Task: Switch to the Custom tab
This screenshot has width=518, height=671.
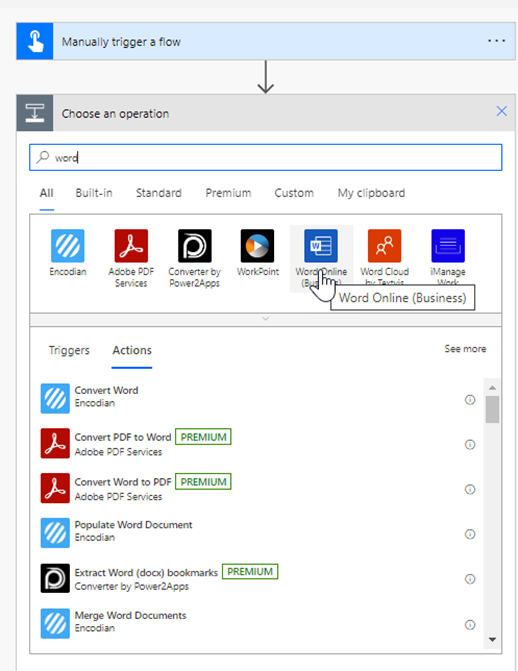Action: click(294, 193)
